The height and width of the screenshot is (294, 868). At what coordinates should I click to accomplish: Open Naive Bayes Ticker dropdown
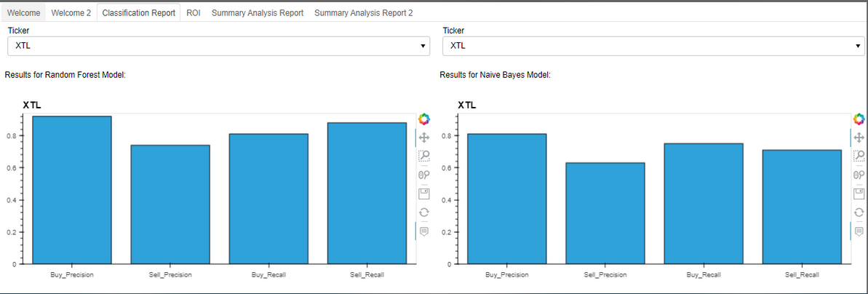point(653,46)
